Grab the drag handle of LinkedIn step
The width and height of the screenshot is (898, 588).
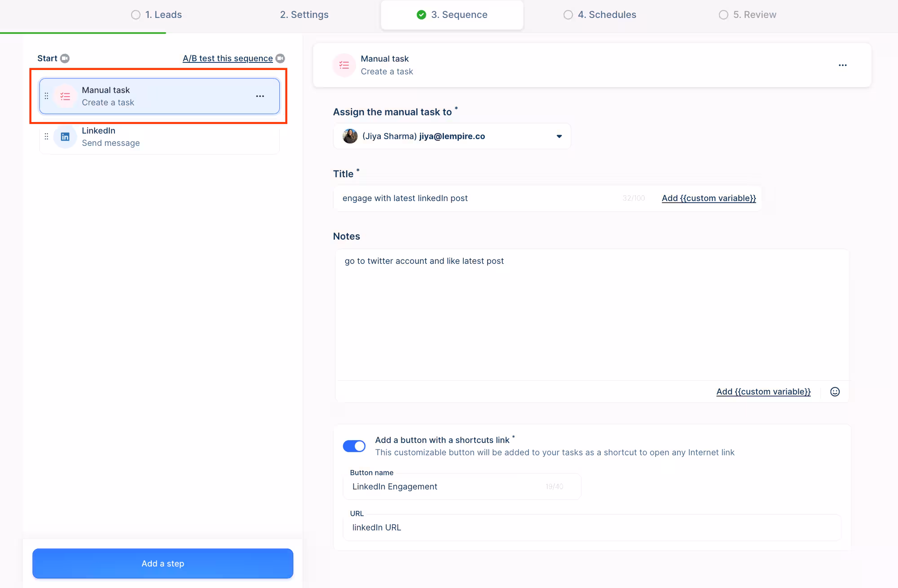click(46, 136)
